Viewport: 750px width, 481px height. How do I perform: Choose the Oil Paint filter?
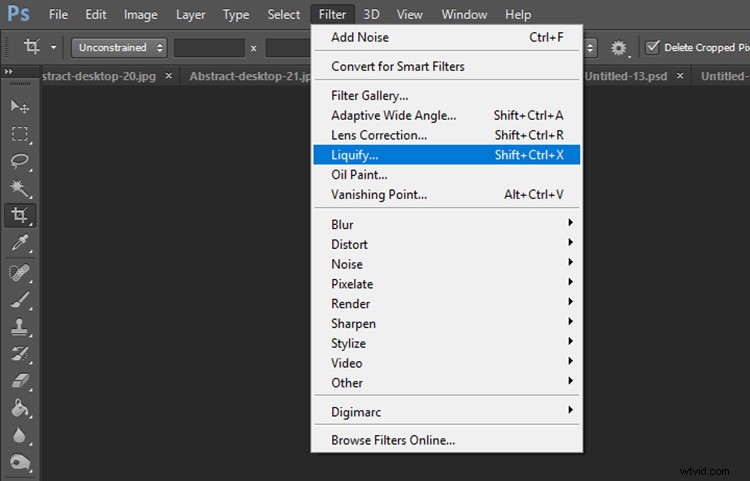[x=447, y=175]
